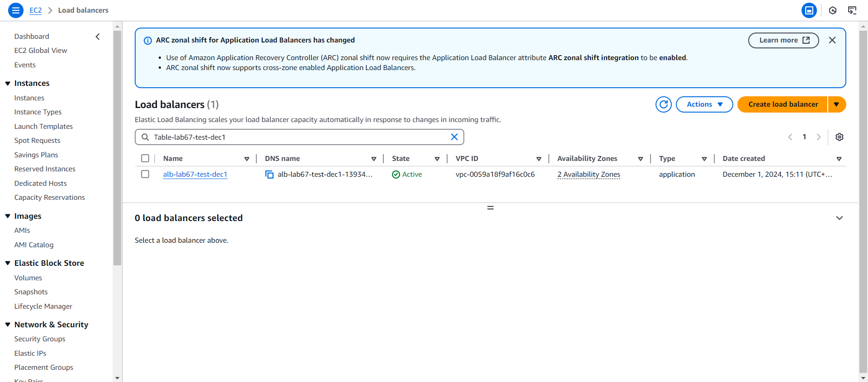Click the 2 Availability Zones link
The width and height of the screenshot is (868, 382).
589,174
